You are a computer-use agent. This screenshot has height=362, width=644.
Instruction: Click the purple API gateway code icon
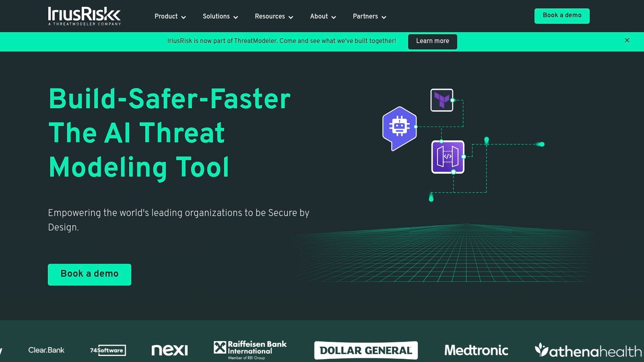tap(448, 157)
